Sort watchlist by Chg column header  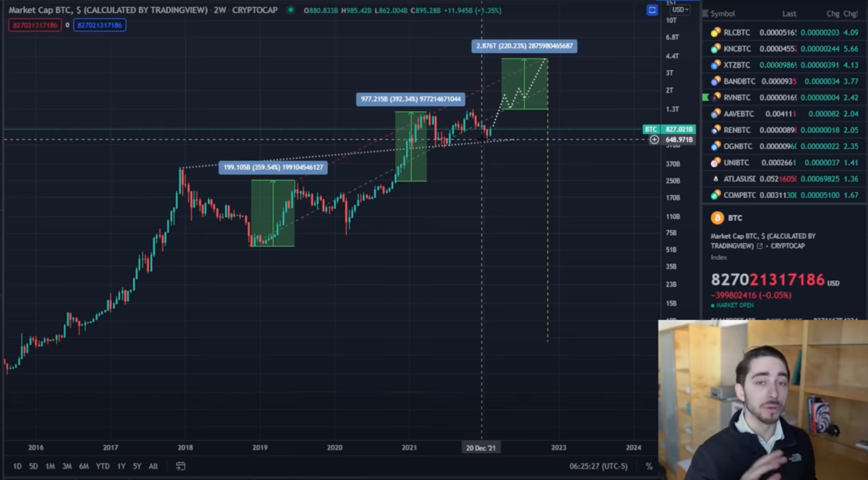coord(833,14)
